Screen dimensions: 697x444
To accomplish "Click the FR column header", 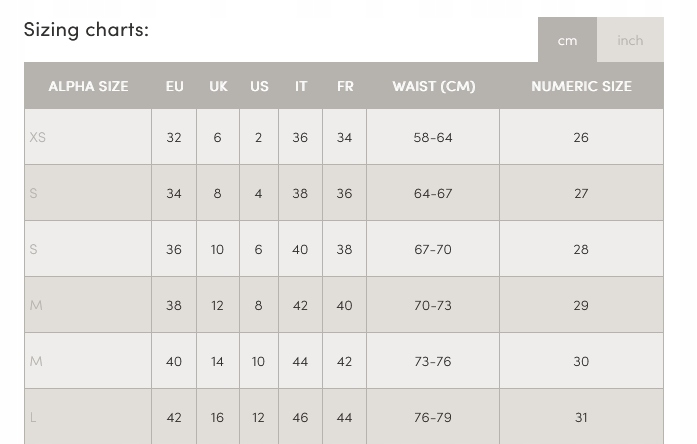I will point(345,86).
